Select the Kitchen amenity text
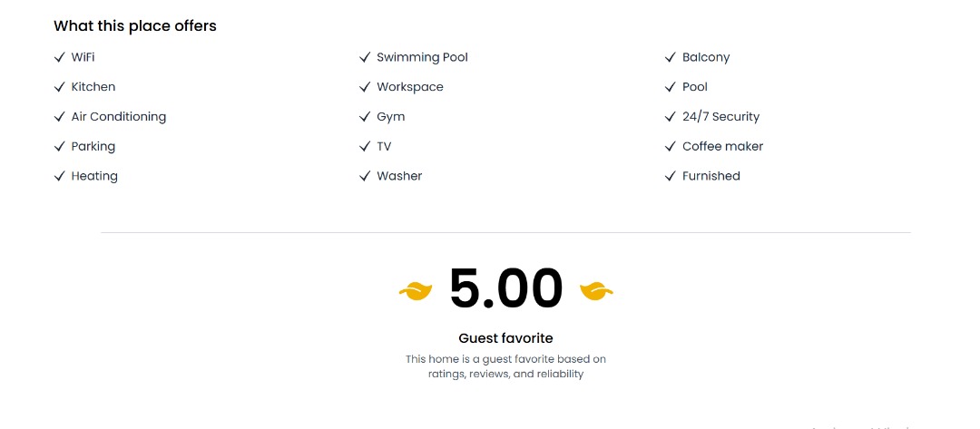Screen dimensions: 980x429 tap(93, 87)
